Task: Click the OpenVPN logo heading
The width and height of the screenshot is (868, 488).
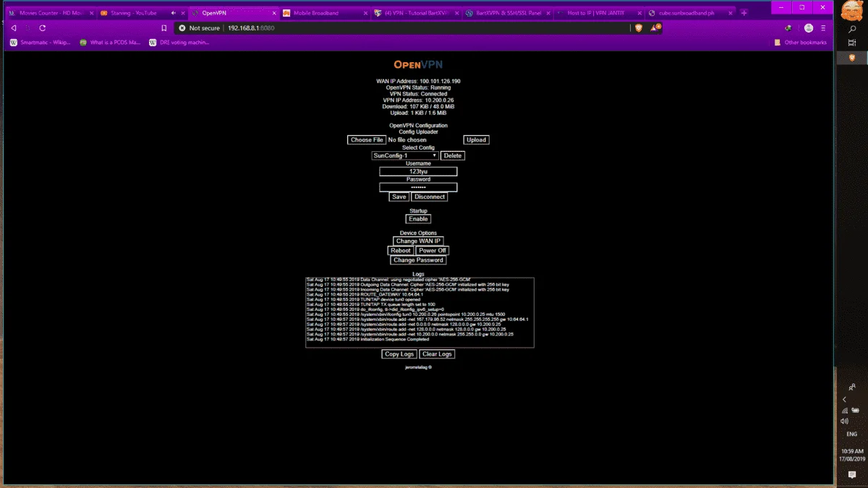Action: [418, 64]
